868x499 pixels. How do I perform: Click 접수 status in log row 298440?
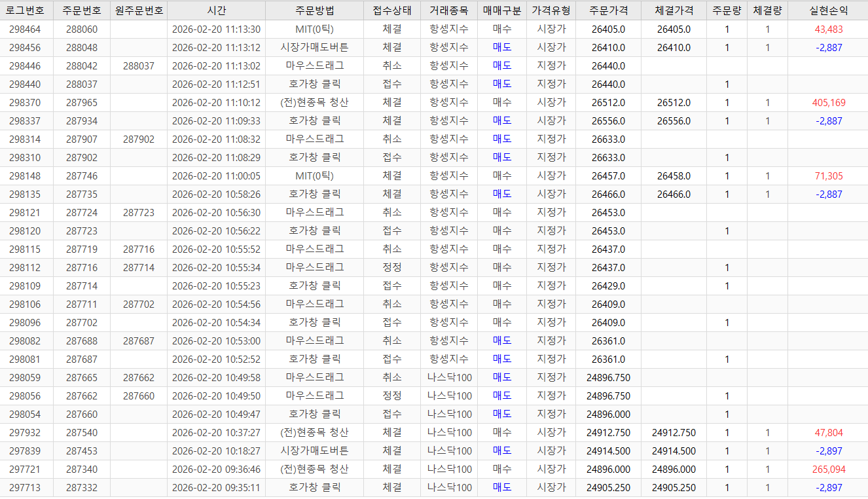(x=392, y=84)
